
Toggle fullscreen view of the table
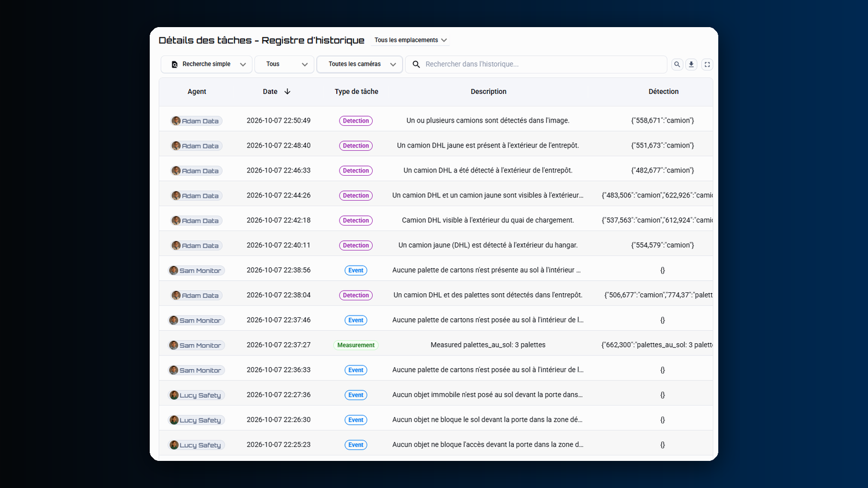(707, 64)
